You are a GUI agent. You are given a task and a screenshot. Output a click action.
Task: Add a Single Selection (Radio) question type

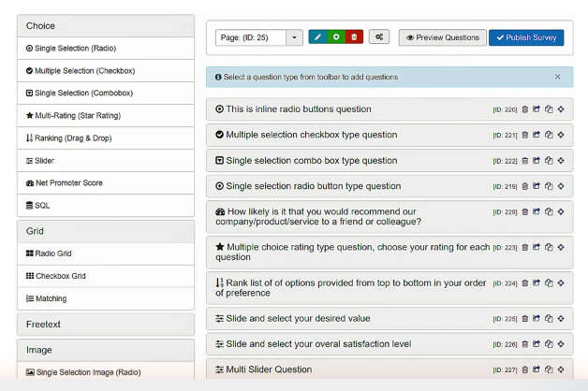point(106,49)
